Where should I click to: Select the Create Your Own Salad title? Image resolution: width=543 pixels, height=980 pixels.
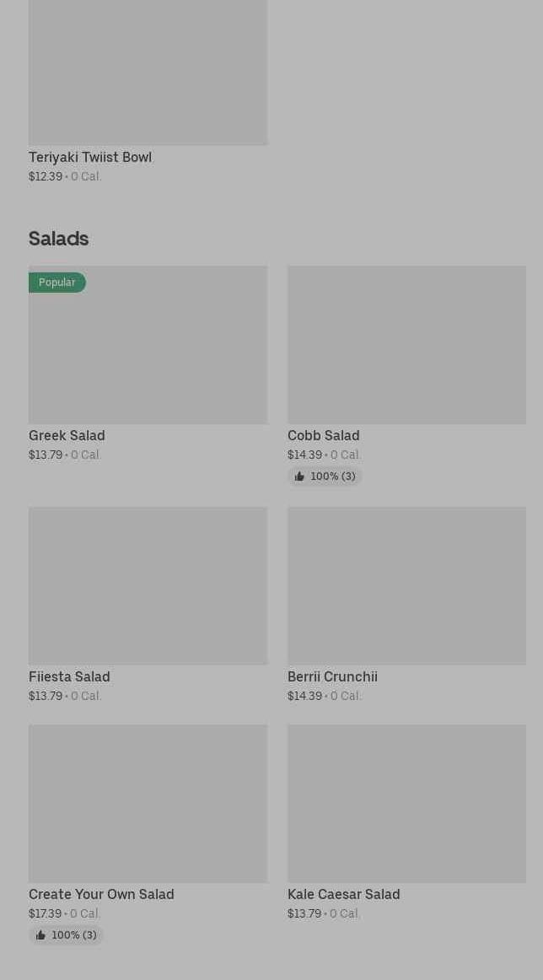click(101, 894)
